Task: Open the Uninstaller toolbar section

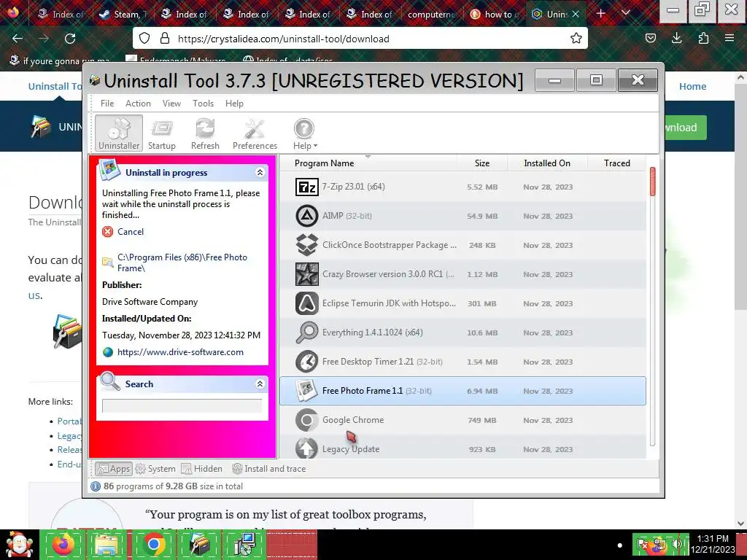Action: pos(119,133)
